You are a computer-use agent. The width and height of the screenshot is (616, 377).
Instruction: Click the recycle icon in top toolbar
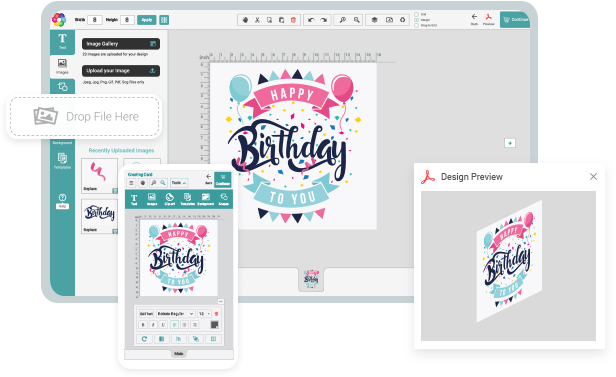tap(403, 20)
